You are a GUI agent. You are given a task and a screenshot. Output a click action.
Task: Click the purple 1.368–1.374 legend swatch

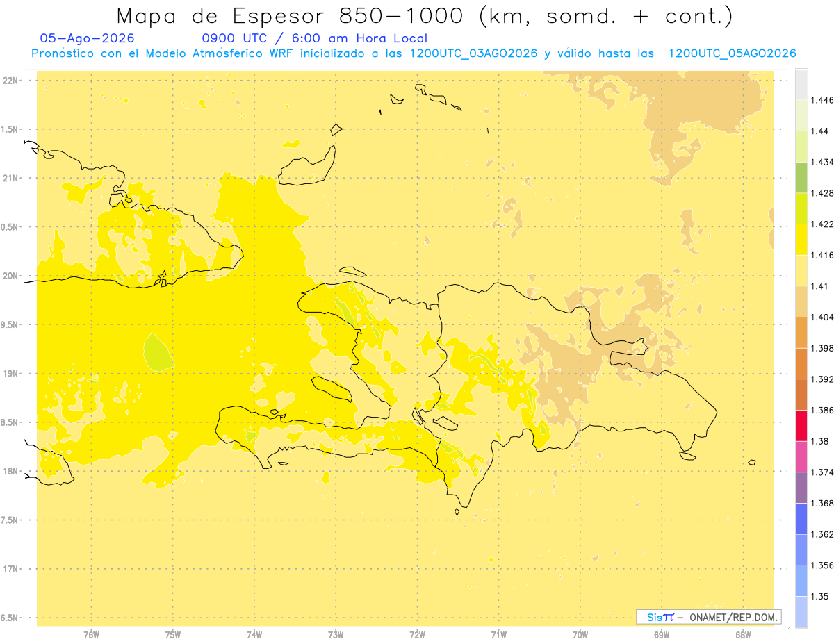point(801,487)
